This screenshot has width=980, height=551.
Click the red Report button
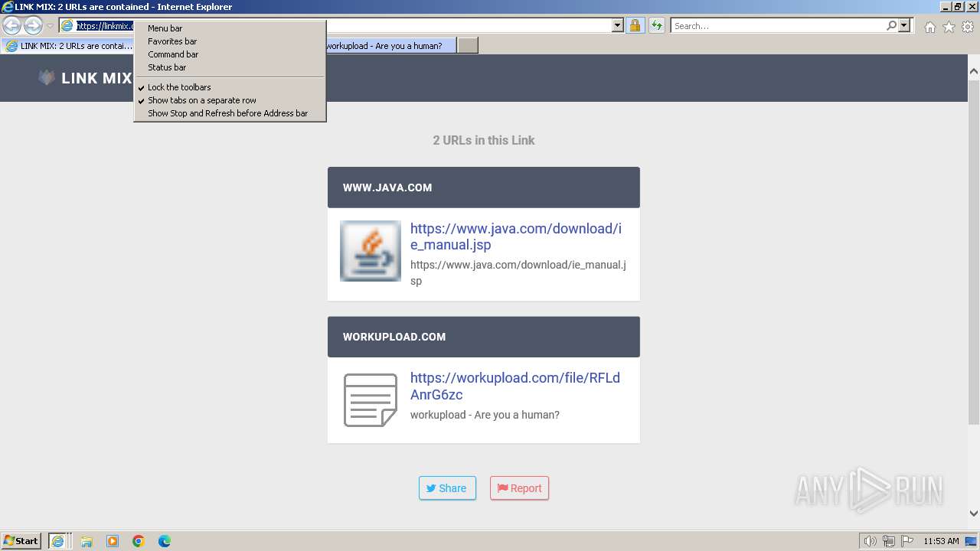[x=519, y=488]
